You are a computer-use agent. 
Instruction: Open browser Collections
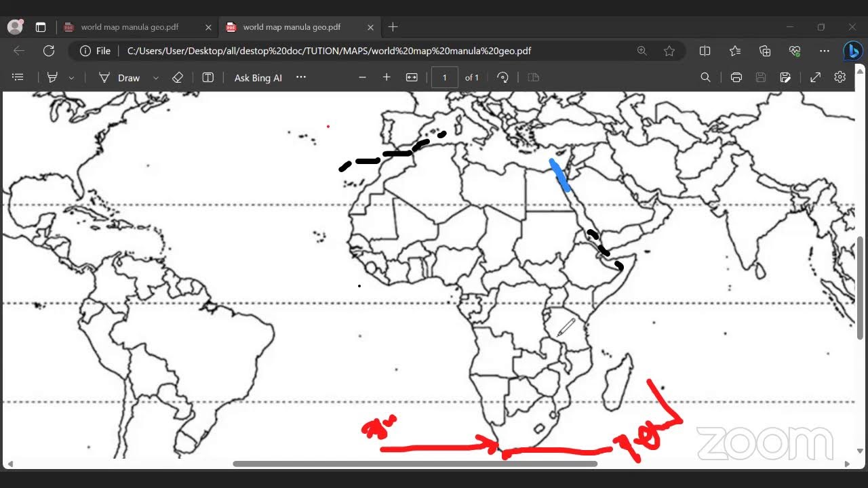click(x=765, y=51)
